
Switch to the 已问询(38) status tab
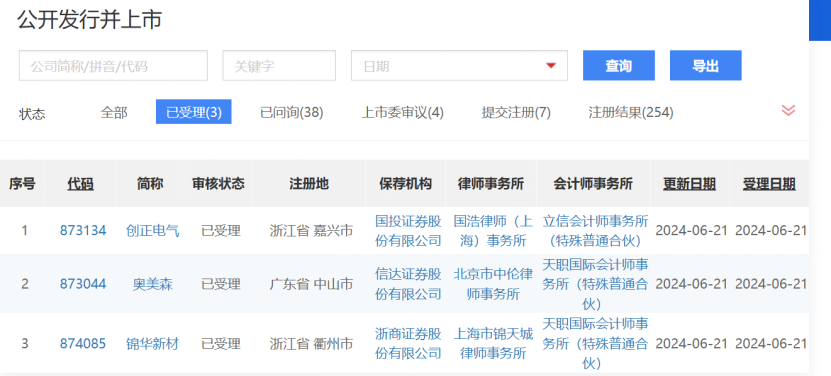[291, 112]
